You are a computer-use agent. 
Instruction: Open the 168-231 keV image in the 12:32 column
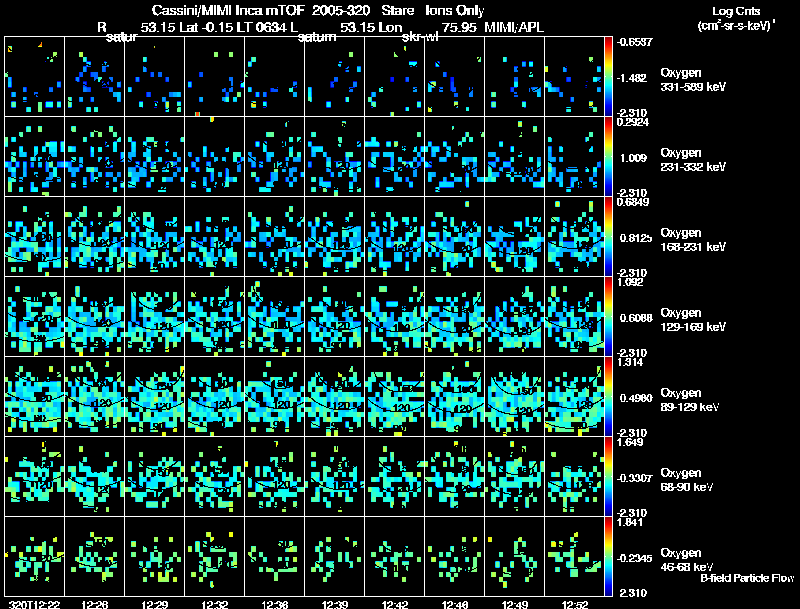tap(214, 237)
